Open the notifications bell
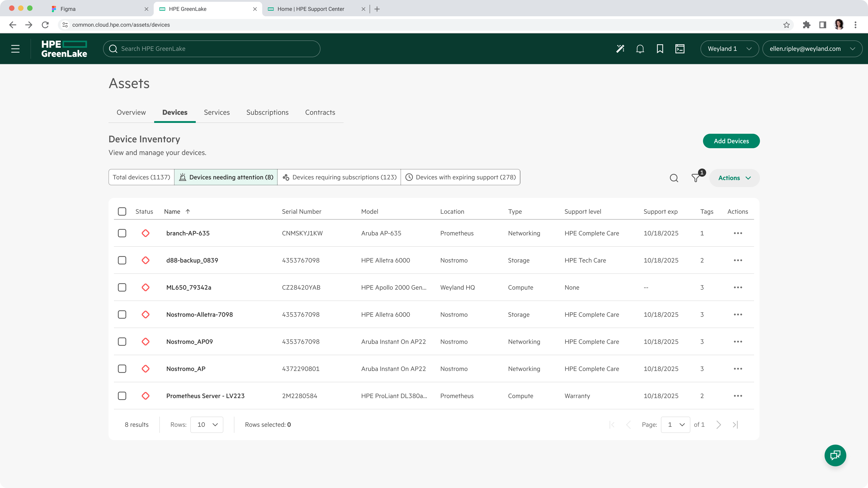The image size is (868, 488). click(639, 49)
